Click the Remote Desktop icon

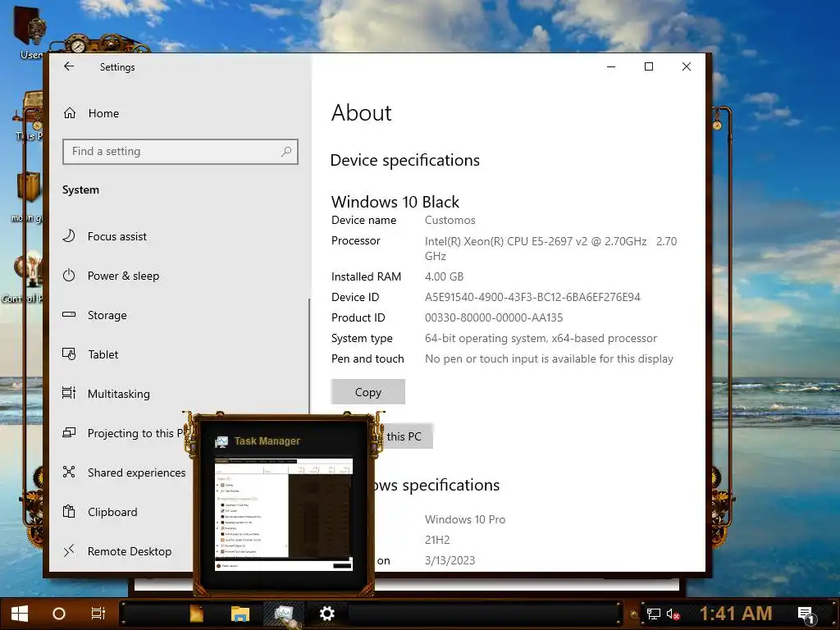pyautogui.click(x=69, y=550)
